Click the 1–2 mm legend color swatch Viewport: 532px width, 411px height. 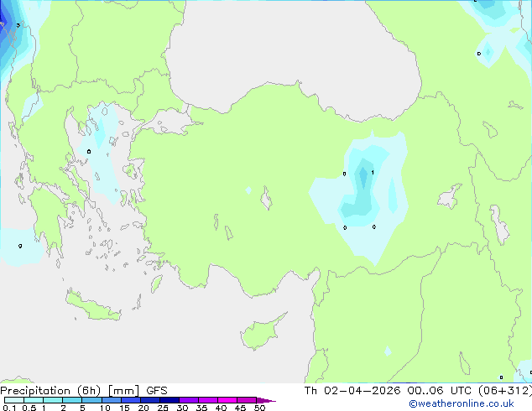[x=53, y=400]
